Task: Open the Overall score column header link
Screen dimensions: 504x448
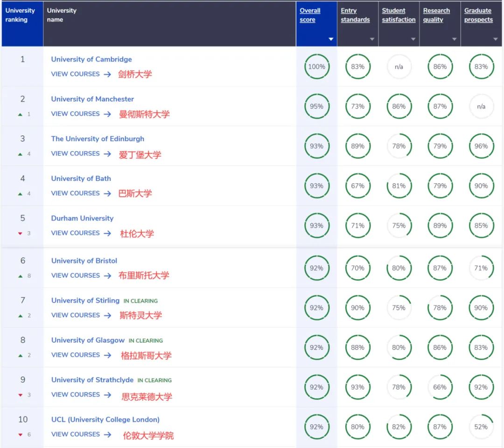Action: tap(310, 15)
